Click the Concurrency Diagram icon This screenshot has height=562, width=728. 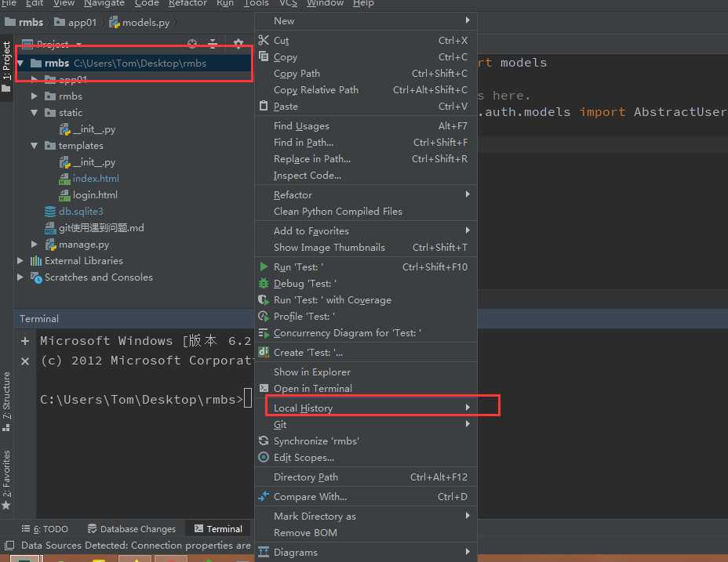pyautogui.click(x=264, y=333)
